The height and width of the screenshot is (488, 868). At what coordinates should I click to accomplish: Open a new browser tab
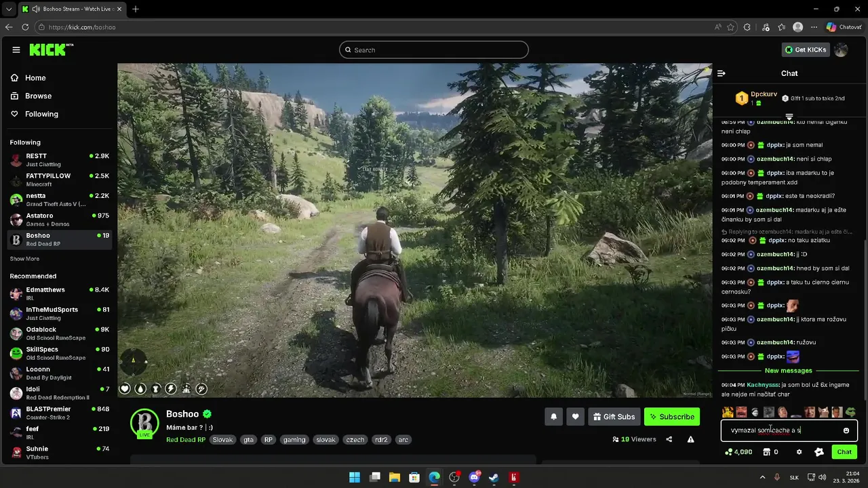point(136,9)
